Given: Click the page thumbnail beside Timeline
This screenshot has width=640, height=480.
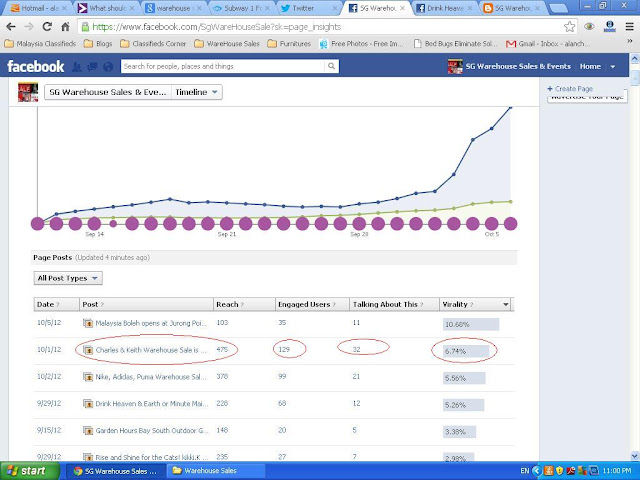Looking at the screenshot, I should [28, 92].
